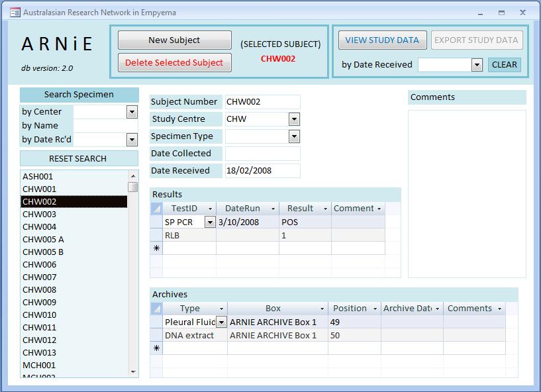This screenshot has height=392, width=541.
Task: Open the by Date Received filter dropdown
Action: [477, 65]
